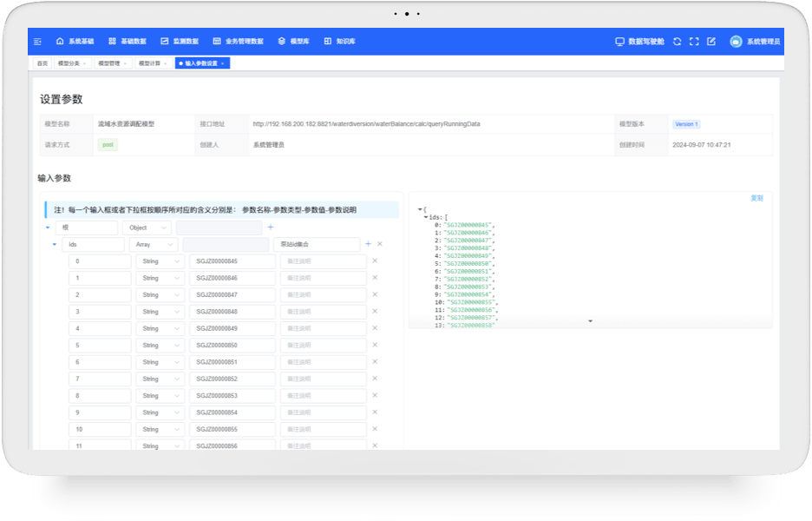Click the refresh icon in header
The width and height of the screenshot is (812, 521).
pyautogui.click(x=677, y=42)
